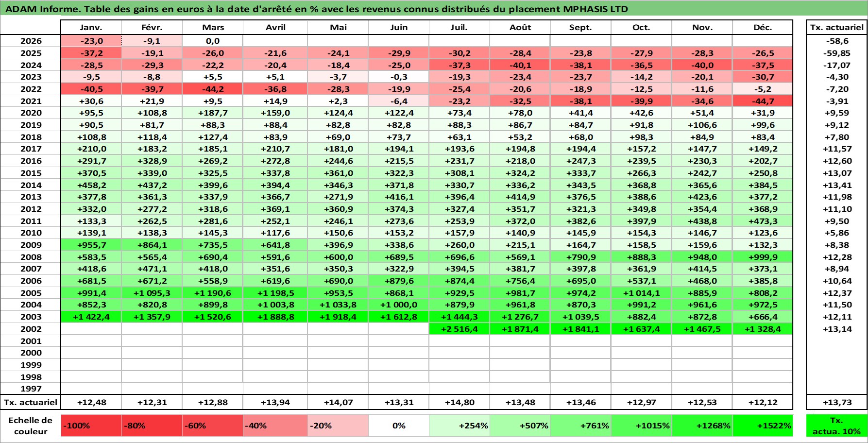
Task: Select the +14,80 July actuarial rate
Action: [x=460, y=402]
